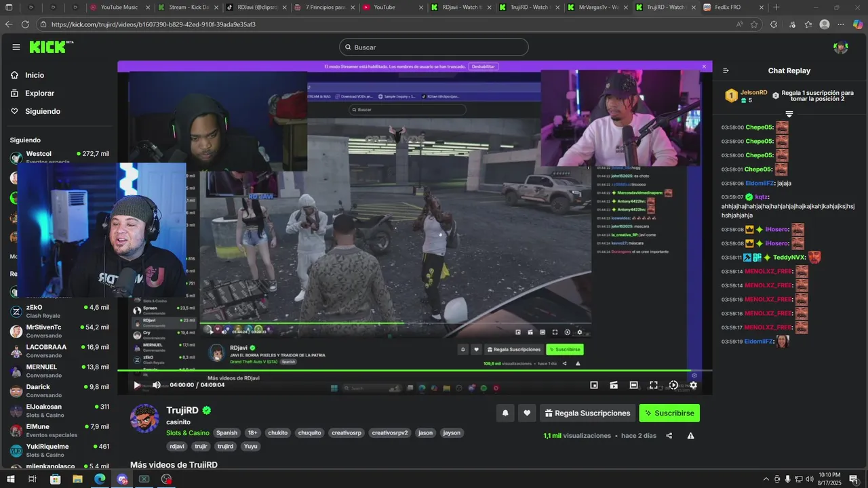Click the green Suscribirse button
This screenshot has width=868, height=488.
click(x=669, y=413)
